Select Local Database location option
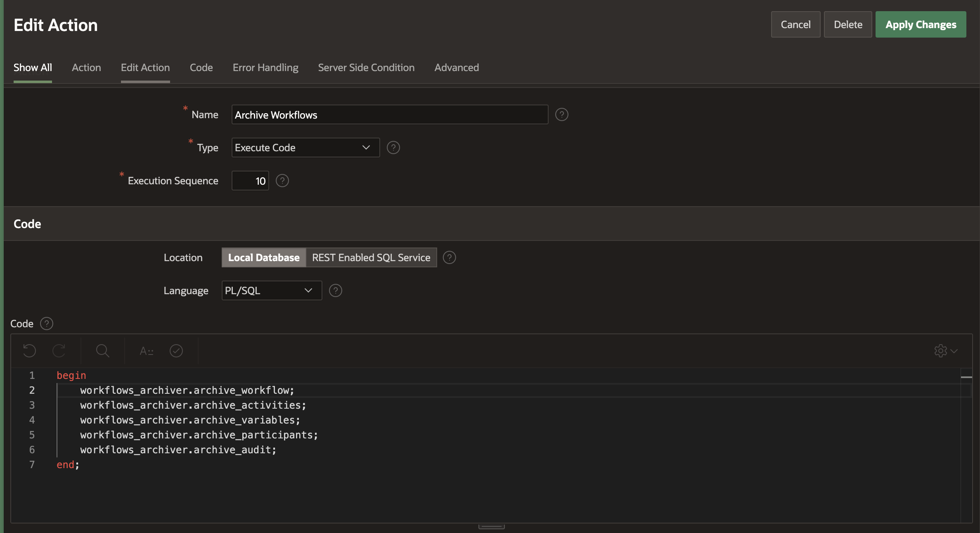Image resolution: width=980 pixels, height=533 pixels. 264,257
